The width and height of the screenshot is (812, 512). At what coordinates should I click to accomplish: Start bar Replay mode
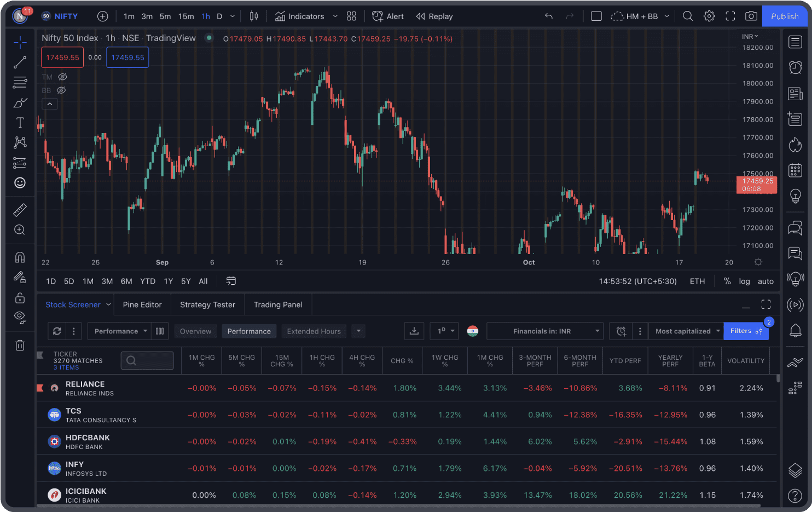pos(434,16)
